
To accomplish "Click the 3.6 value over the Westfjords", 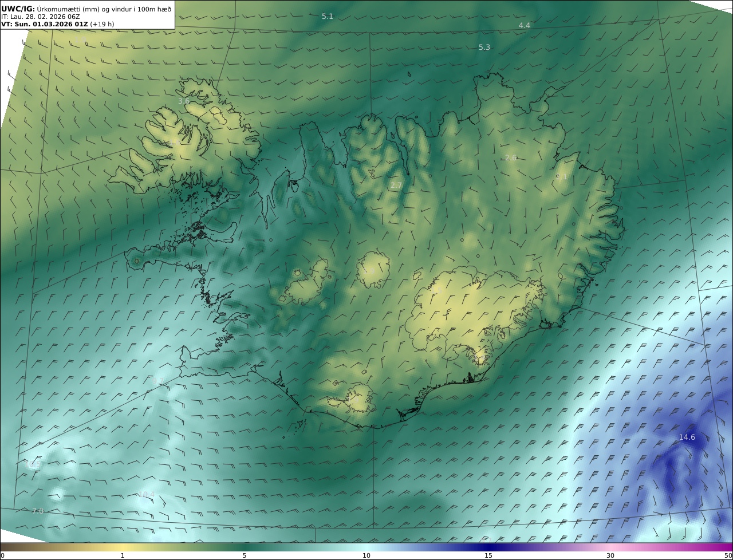I will pyautogui.click(x=184, y=101).
